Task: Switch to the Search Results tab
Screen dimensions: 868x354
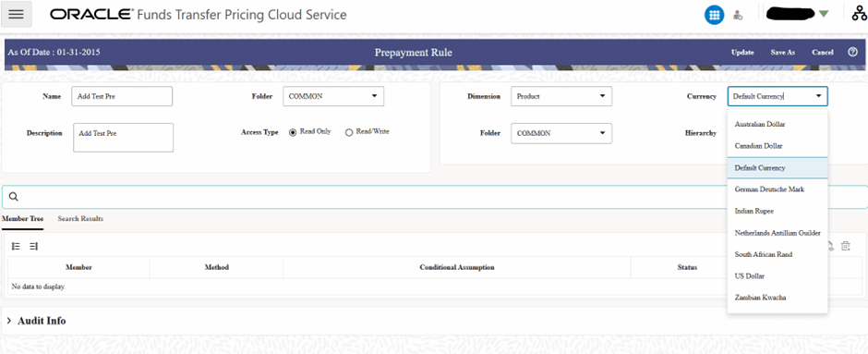Action: (80, 219)
